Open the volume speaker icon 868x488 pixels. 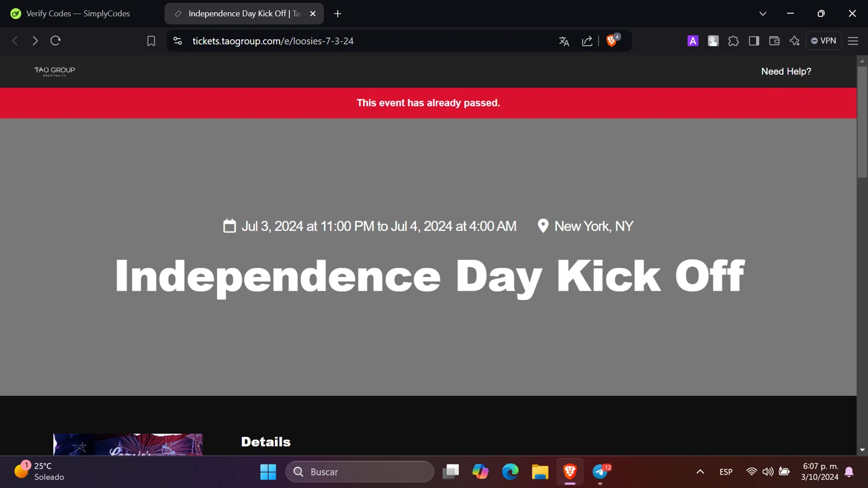click(x=768, y=472)
